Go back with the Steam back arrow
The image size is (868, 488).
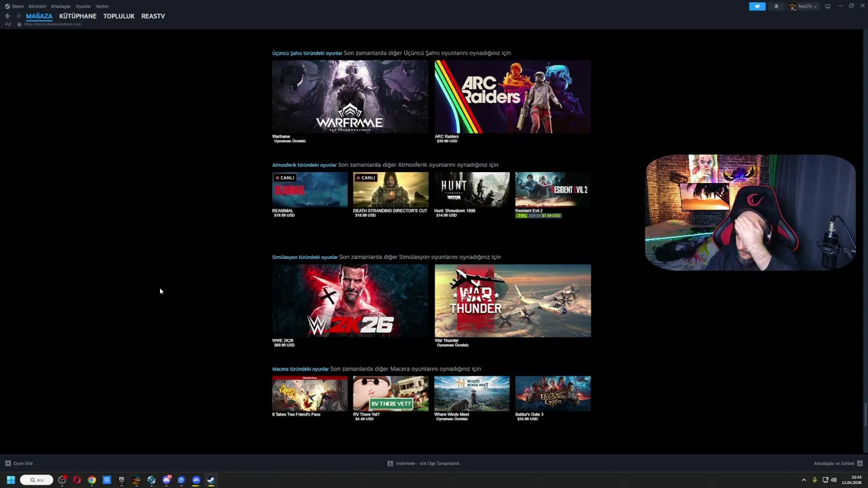tap(7, 16)
